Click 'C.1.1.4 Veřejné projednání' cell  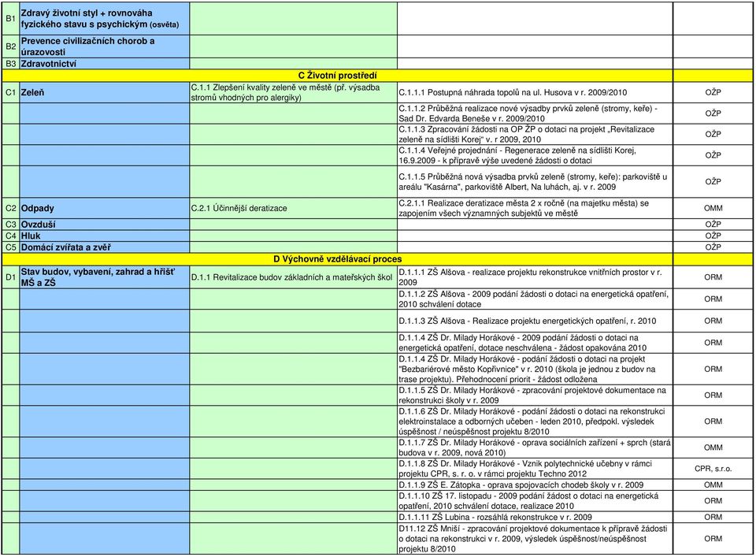[x=535, y=155]
